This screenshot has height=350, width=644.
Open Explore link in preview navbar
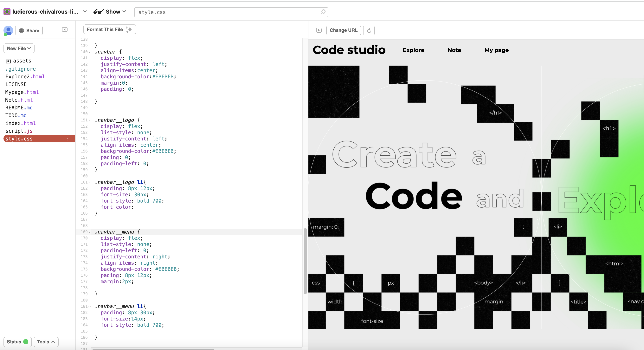point(413,50)
